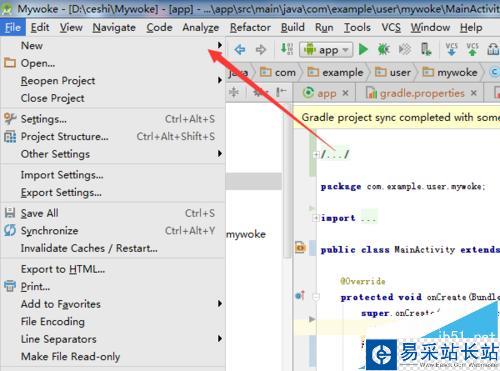Expand the folded comment block in the editor
Viewport: 500px width, 371px height.
coord(315,154)
